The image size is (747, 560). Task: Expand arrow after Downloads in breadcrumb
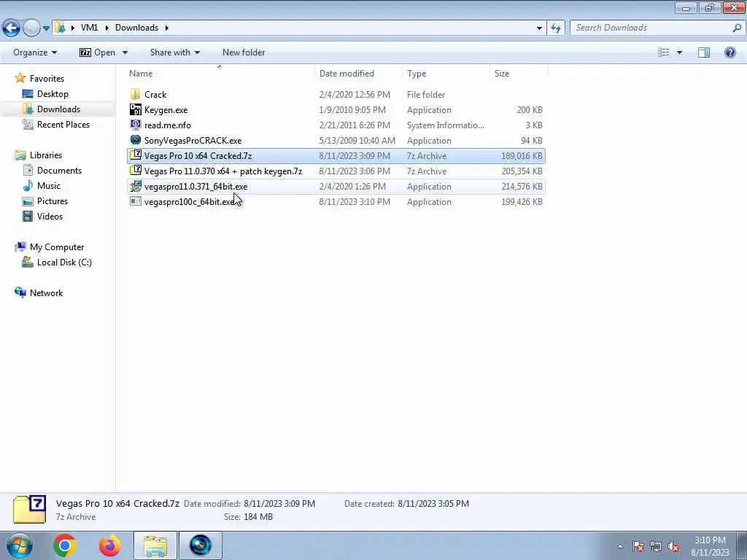pyautogui.click(x=167, y=28)
